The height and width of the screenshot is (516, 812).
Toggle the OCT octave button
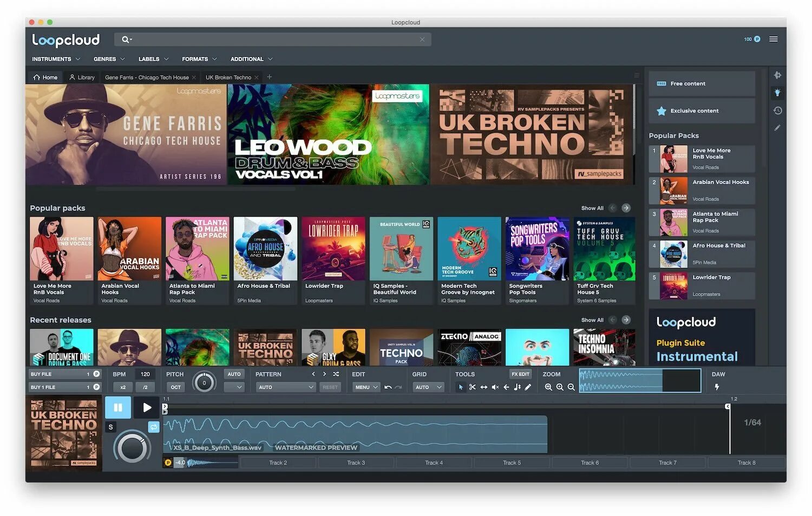click(x=176, y=387)
